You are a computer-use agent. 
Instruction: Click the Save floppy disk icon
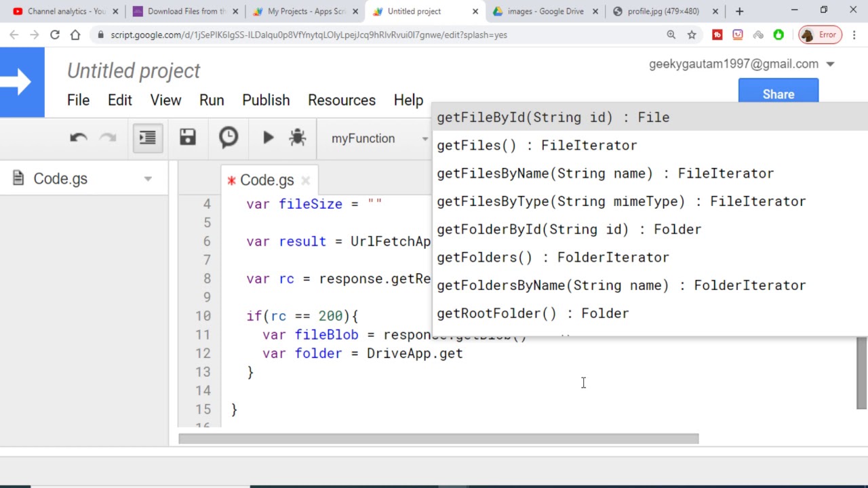[x=188, y=138]
